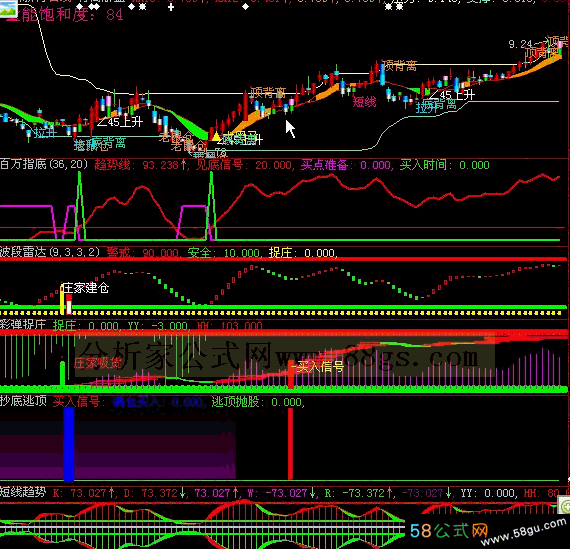Image resolution: width=570 pixels, height=549 pixels.
Task: Click the white starburst marker next to the diamonds
Action: [x=143, y=7]
